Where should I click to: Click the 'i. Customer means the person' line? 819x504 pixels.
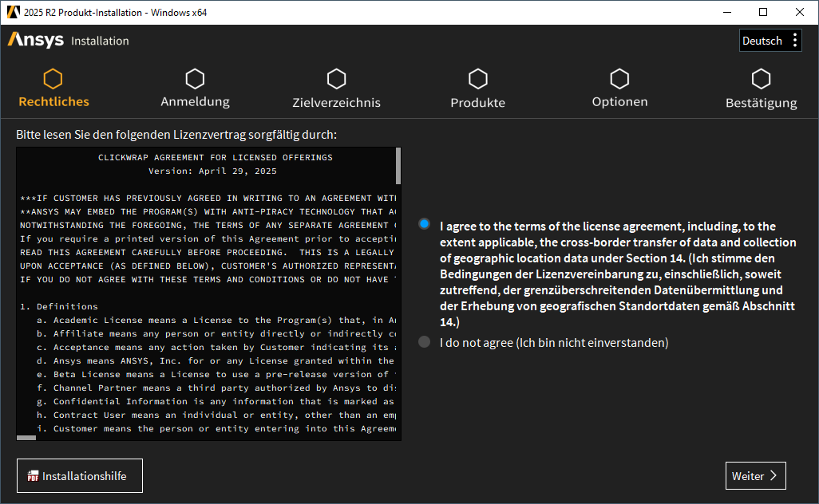tap(216, 429)
